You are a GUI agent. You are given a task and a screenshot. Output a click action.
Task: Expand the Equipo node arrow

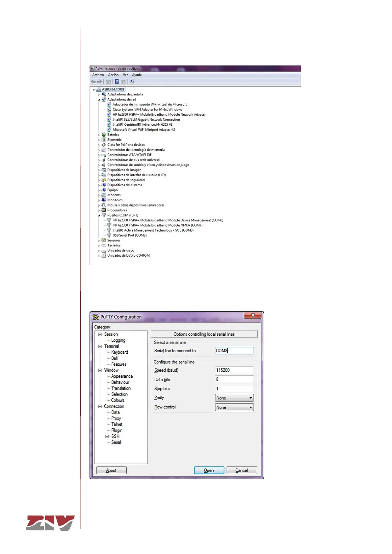[99, 190]
